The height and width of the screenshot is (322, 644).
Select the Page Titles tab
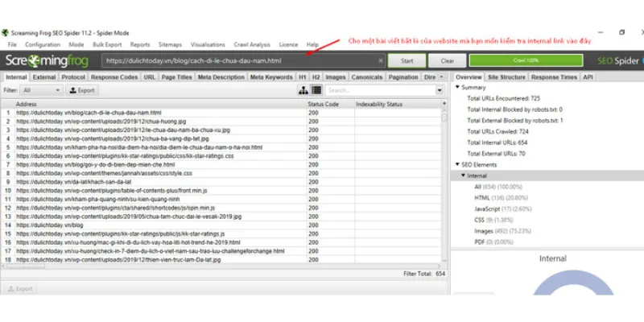pos(176,77)
